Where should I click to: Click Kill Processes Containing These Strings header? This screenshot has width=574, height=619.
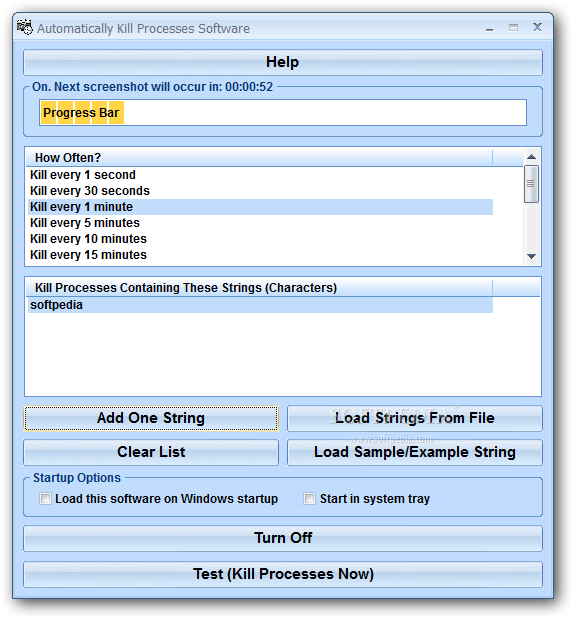(x=260, y=288)
